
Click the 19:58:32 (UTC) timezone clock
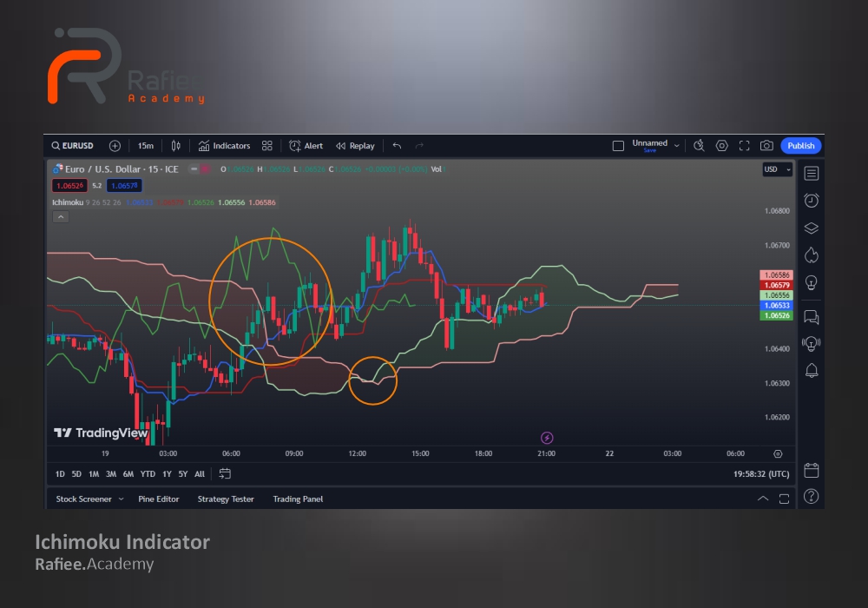coord(761,474)
